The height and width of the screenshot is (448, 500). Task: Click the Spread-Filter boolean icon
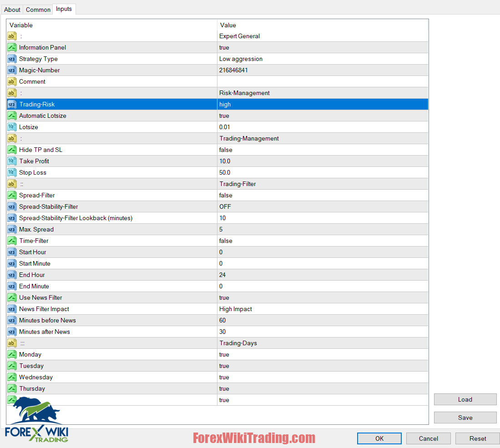click(x=12, y=196)
